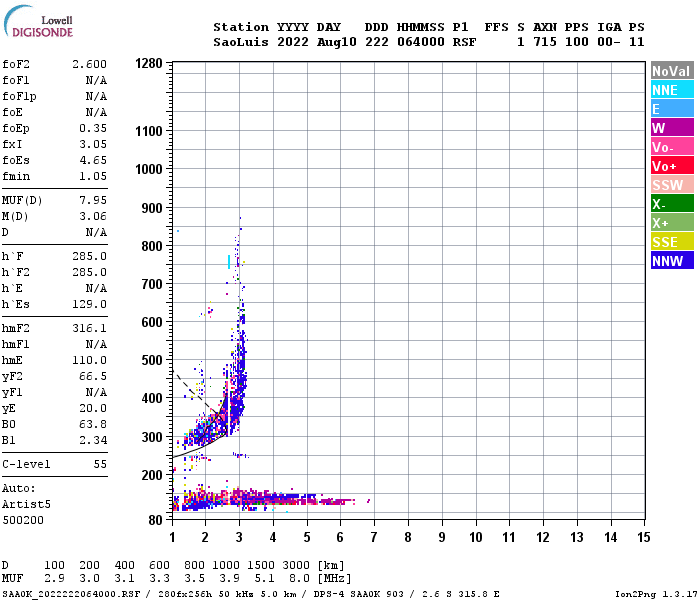Click the 715 AXN value in header
Screen dimensions: 700x600
point(545,42)
